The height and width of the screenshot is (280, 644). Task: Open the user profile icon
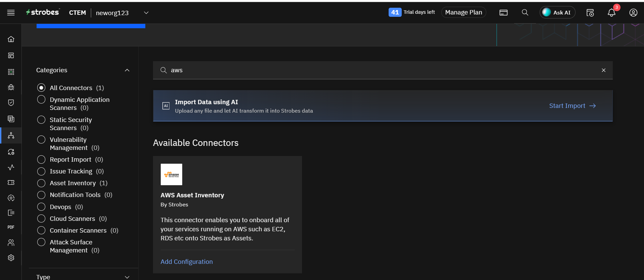point(633,13)
